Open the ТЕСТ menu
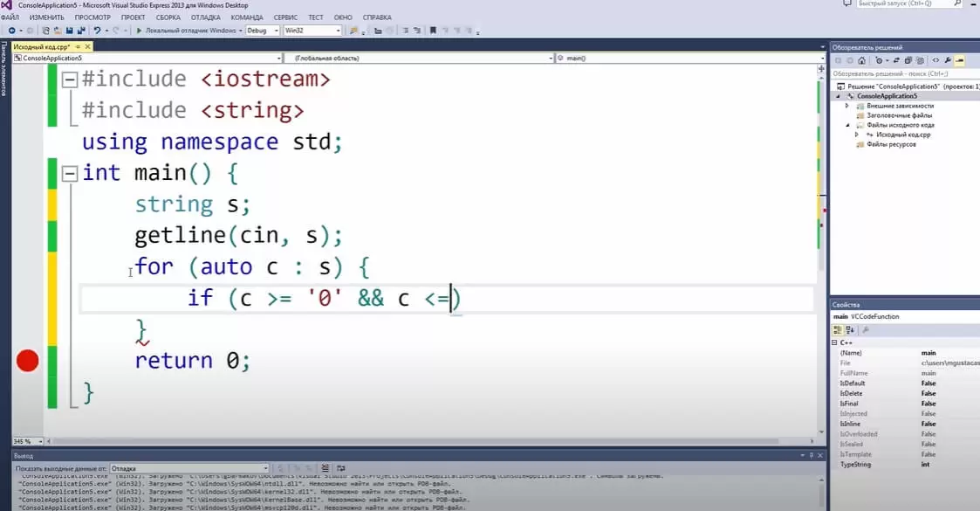This screenshot has height=511, width=980. [316, 17]
